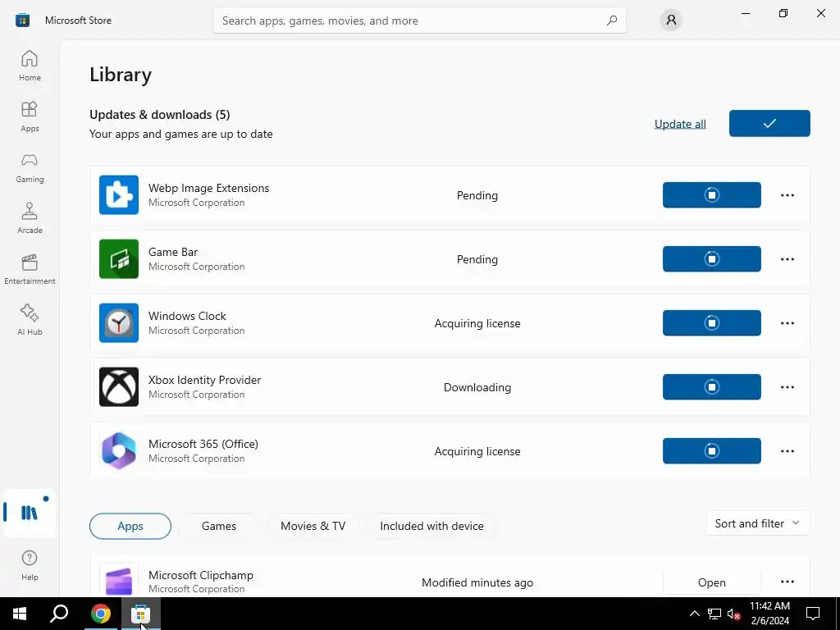Click the Xbox Identity Provider title text
This screenshot has width=840, height=630.
204,380
